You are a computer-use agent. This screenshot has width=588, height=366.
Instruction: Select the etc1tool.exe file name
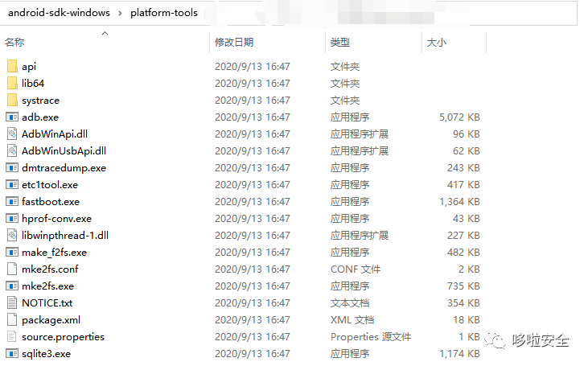point(50,185)
